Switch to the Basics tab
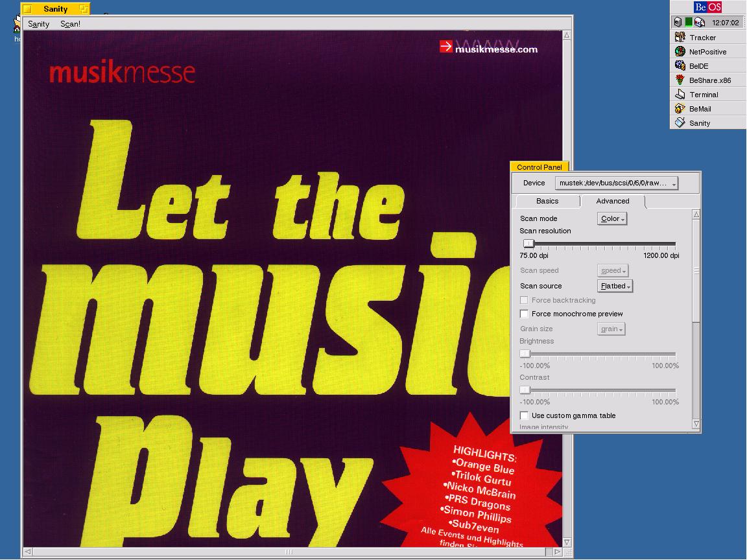The image size is (747, 560). pyautogui.click(x=547, y=202)
